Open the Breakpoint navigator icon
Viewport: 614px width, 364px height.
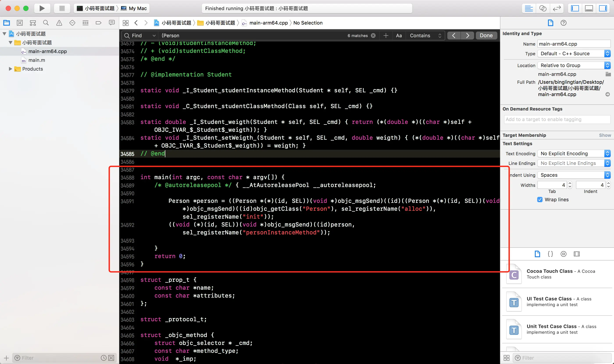click(x=98, y=23)
